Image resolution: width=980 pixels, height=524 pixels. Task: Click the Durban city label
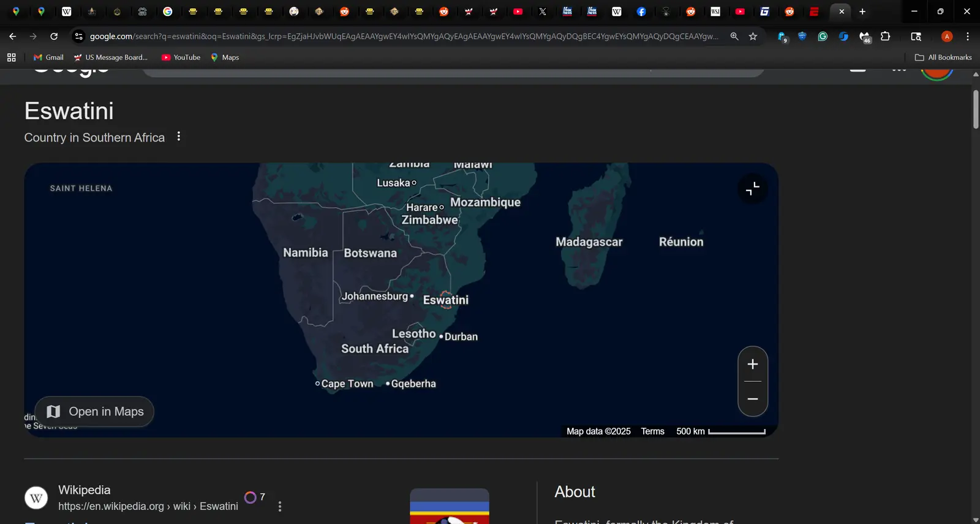[461, 336]
